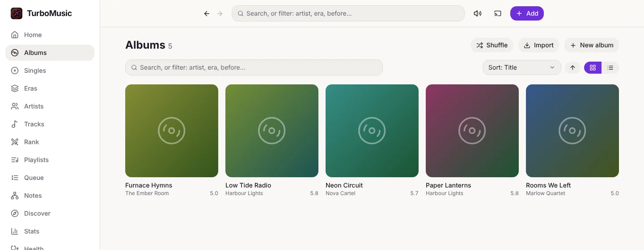
Task: Click the Discover compass icon
Action: 15,213
